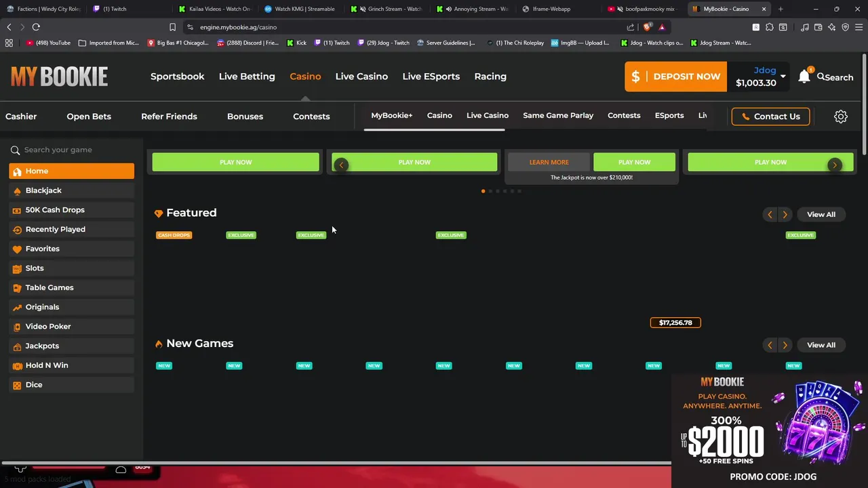
Task: Click the MyBookie logo
Action: pyautogui.click(x=59, y=77)
